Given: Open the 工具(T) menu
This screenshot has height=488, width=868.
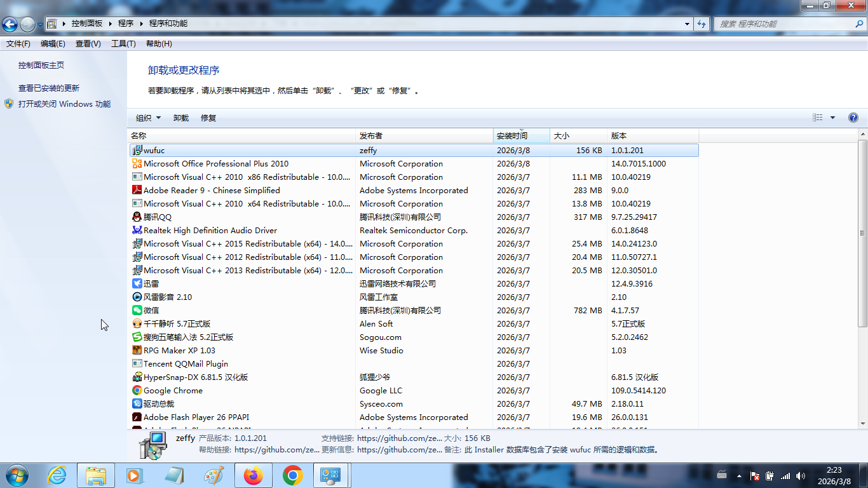Looking at the screenshot, I should pyautogui.click(x=123, y=44).
